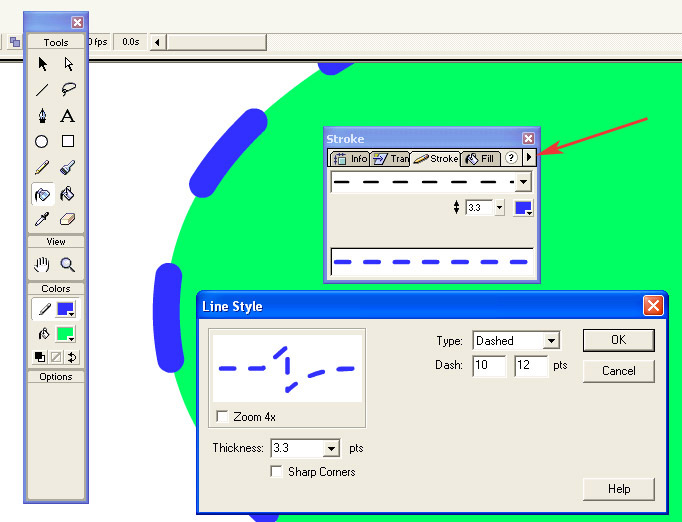Switch to the Transform tab
Image resolution: width=682 pixels, height=522 pixels.
[x=391, y=159]
